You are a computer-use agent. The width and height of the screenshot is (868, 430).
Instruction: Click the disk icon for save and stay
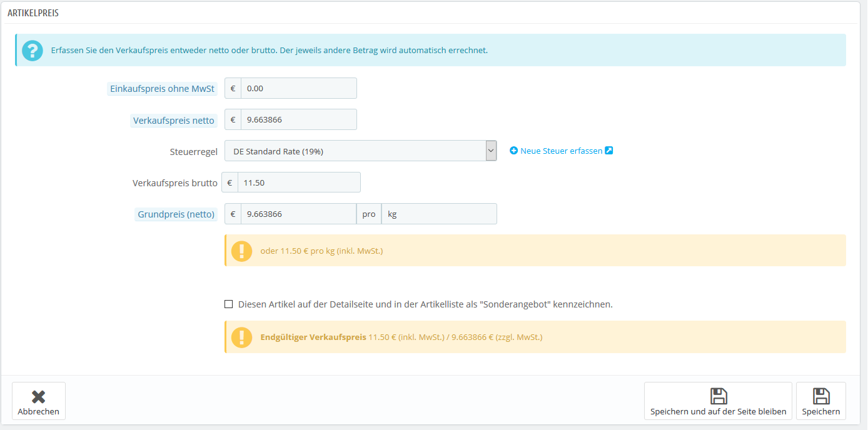719,396
